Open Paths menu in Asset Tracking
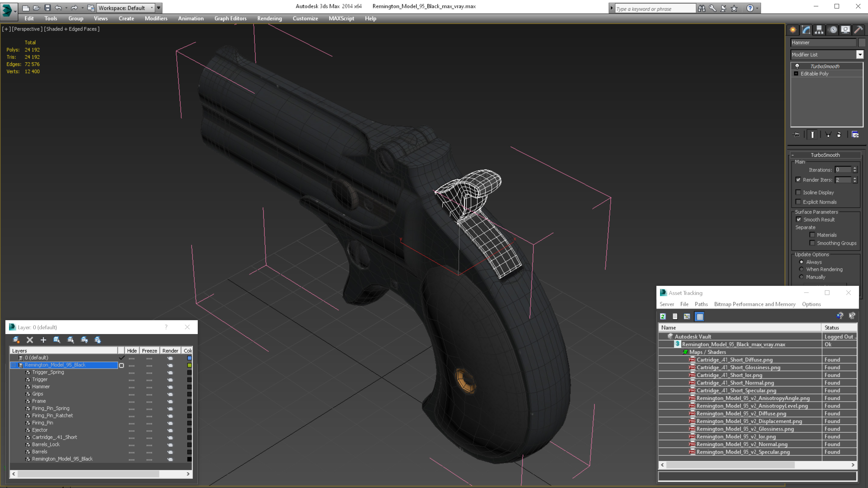The image size is (868, 488). coord(701,304)
